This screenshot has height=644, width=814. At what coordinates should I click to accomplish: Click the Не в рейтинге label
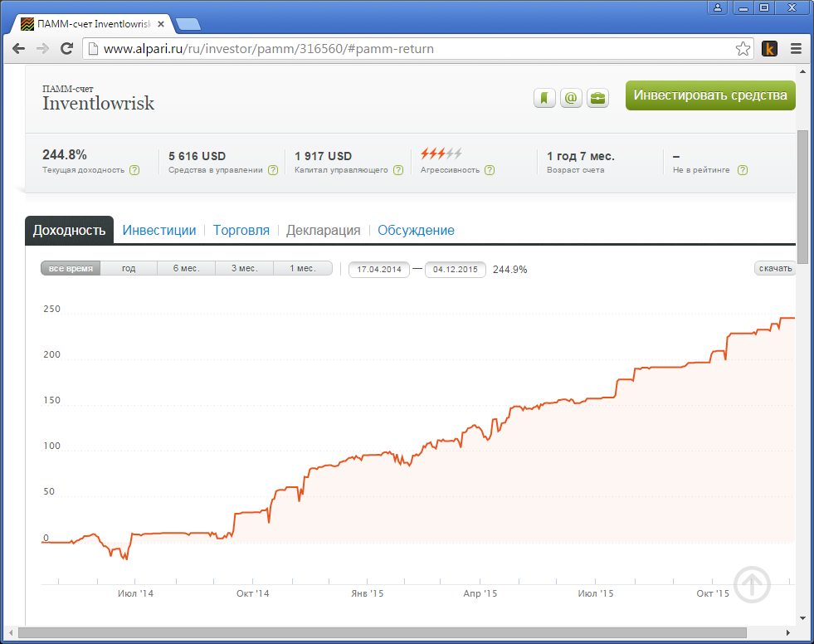click(x=701, y=170)
